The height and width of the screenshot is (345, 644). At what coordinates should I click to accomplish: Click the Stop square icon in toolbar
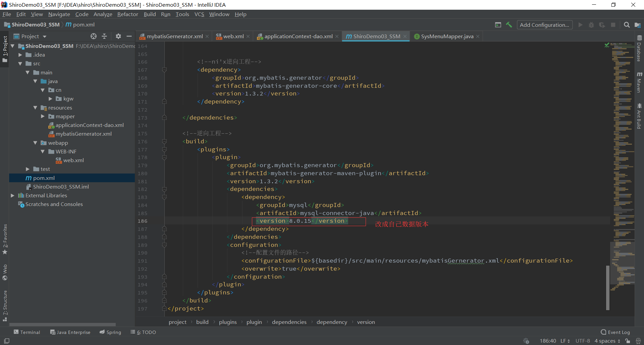pyautogui.click(x=613, y=25)
